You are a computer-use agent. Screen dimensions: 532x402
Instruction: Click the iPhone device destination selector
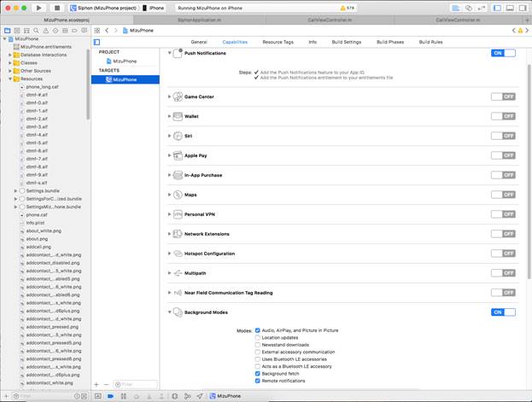154,8
